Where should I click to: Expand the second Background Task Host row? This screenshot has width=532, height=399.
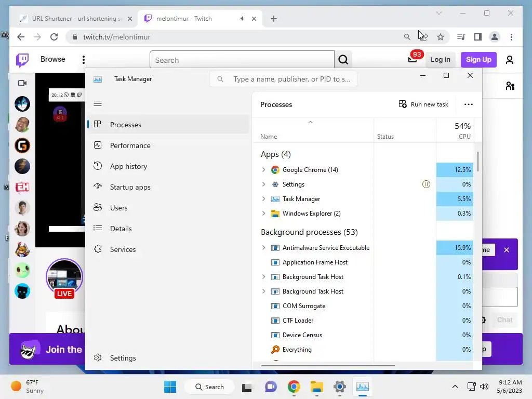[x=263, y=291]
